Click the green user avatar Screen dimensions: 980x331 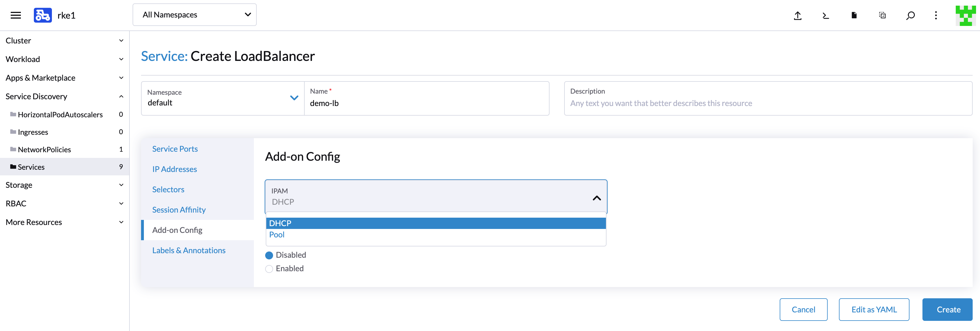click(x=965, y=16)
